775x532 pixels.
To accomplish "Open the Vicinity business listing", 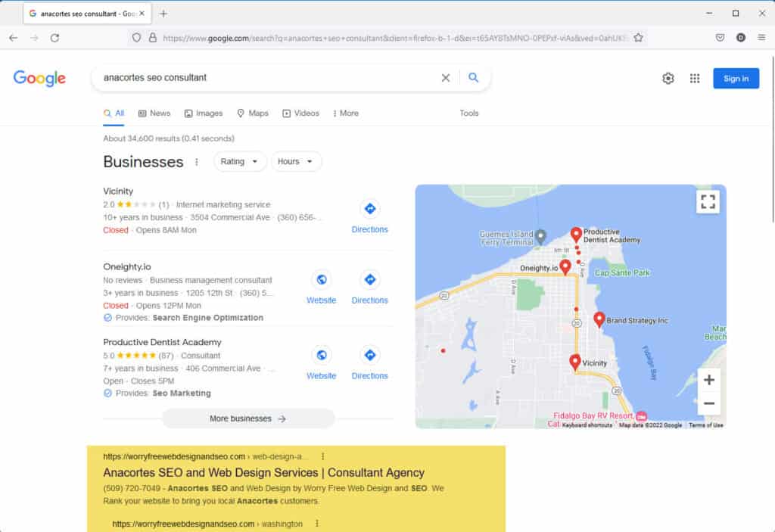I will [x=118, y=191].
